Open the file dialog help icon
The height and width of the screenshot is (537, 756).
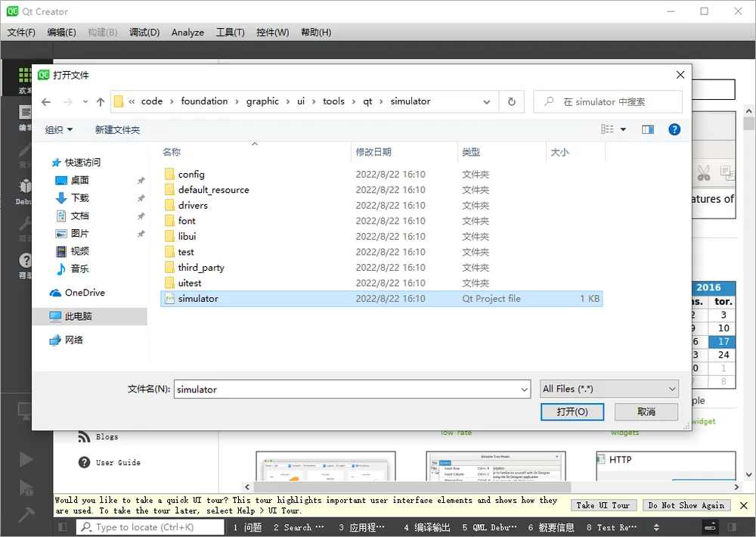pyautogui.click(x=674, y=129)
